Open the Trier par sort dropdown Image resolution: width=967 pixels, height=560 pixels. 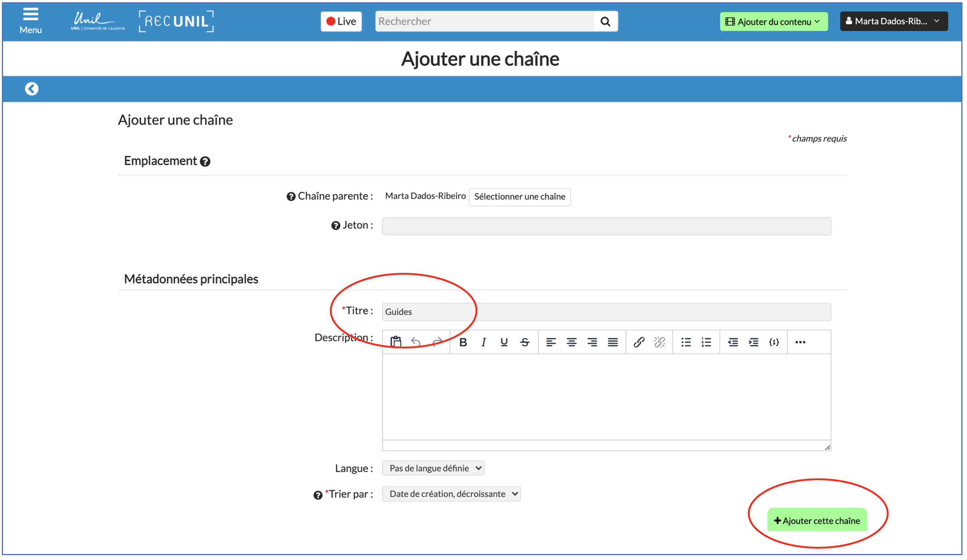click(x=451, y=494)
